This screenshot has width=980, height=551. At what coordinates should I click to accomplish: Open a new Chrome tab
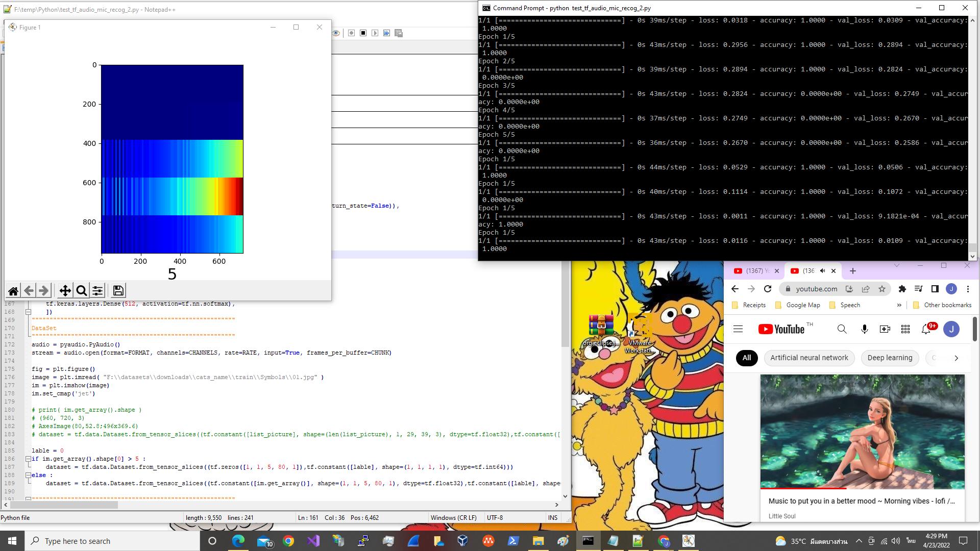pyautogui.click(x=852, y=271)
